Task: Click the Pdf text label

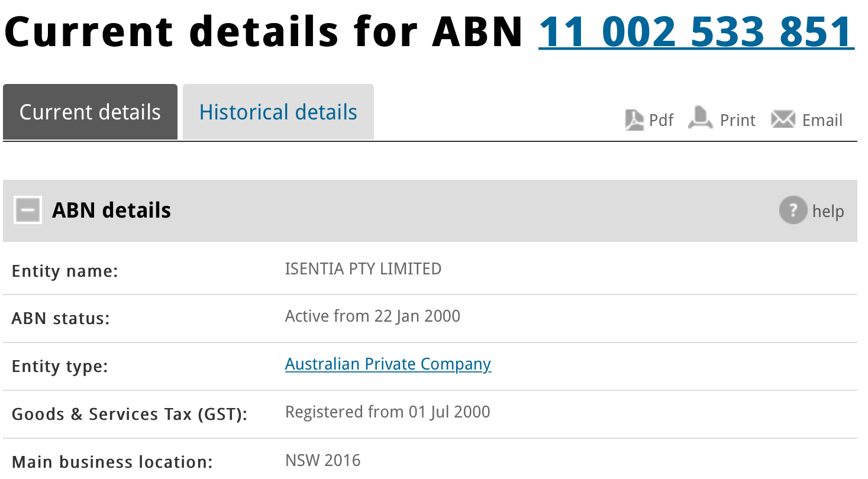Action: (x=661, y=120)
